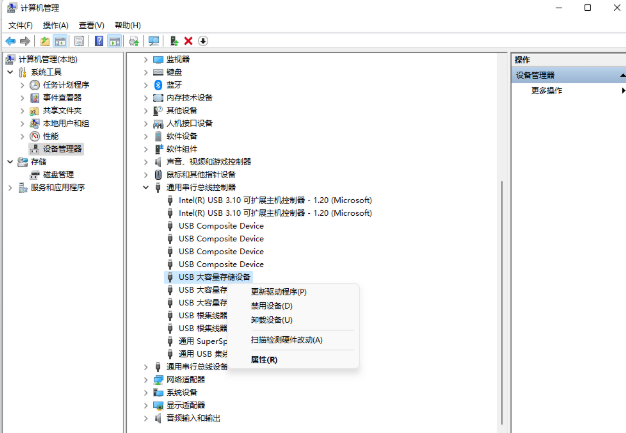Click 更多操作 in the actions pane

[x=546, y=90]
